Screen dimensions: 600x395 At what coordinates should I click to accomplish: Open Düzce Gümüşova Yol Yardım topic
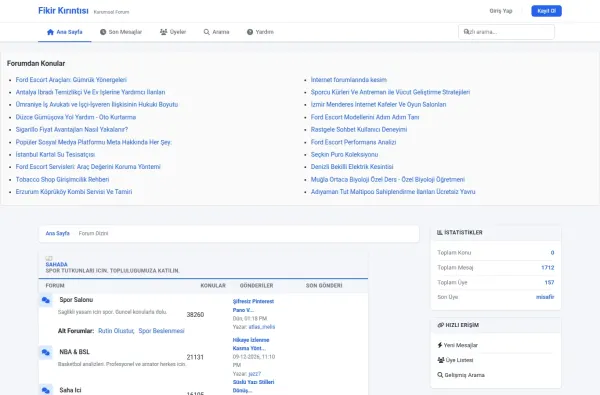[x=76, y=117]
